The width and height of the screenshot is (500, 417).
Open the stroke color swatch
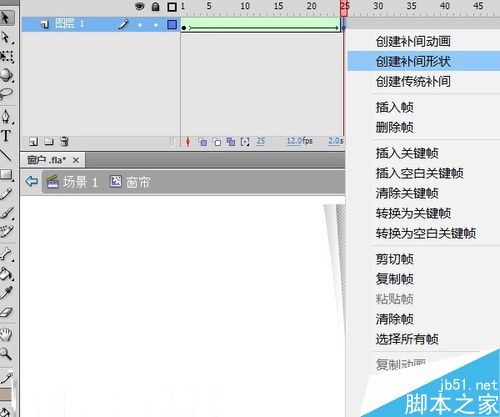click(x=6, y=395)
